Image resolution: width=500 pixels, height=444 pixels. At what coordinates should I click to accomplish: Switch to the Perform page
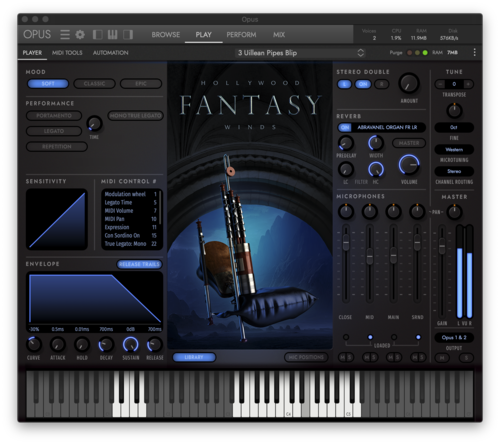point(241,35)
